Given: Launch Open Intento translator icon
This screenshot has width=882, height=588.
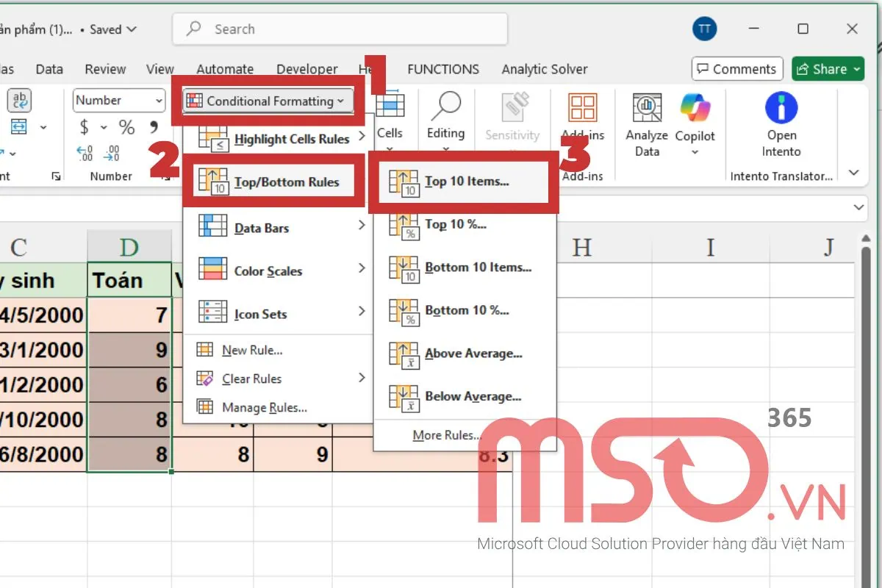Looking at the screenshot, I should tap(781, 109).
